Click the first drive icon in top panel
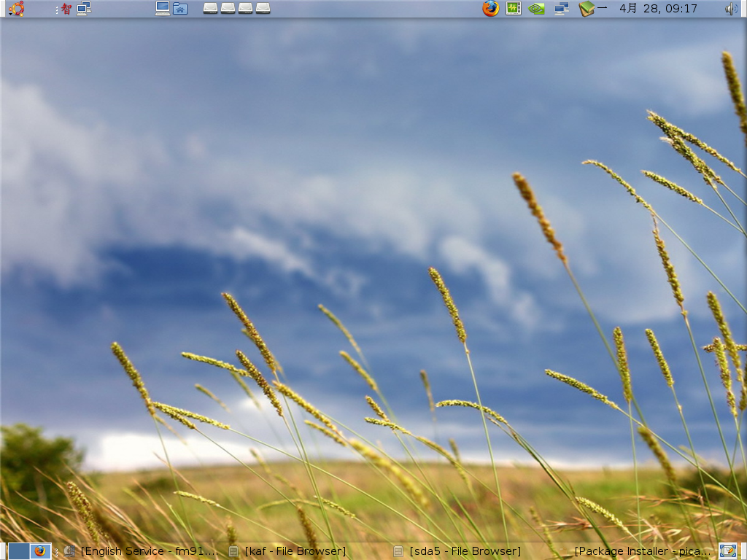The width and height of the screenshot is (747, 560). pos(211,8)
